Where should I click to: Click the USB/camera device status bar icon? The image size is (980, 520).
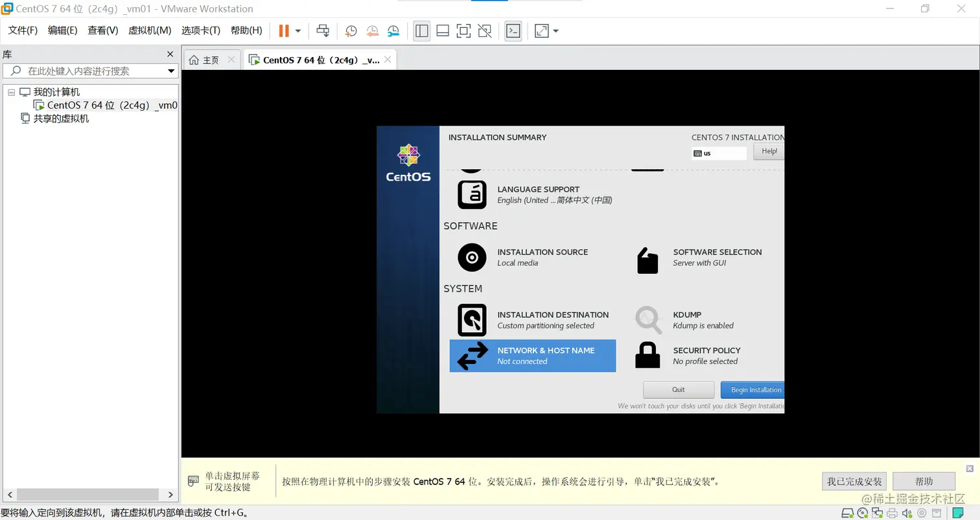(922, 513)
